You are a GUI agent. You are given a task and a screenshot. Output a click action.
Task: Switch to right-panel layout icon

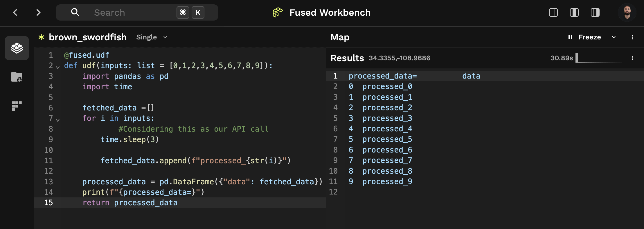(x=595, y=12)
